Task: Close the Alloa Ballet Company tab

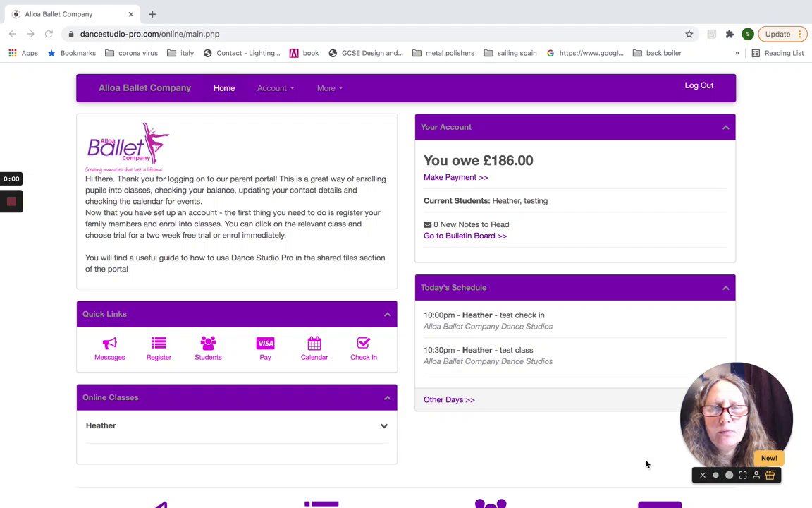Action: coord(131,14)
